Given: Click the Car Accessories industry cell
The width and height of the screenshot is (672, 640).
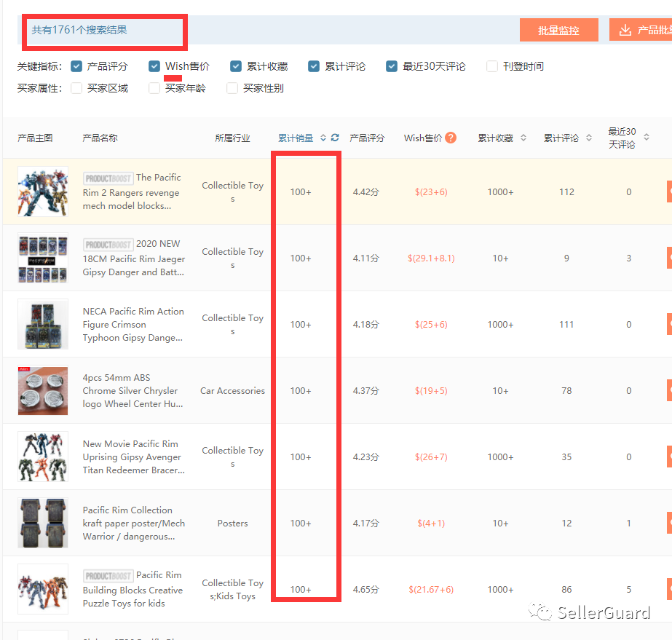Looking at the screenshot, I should [232, 390].
